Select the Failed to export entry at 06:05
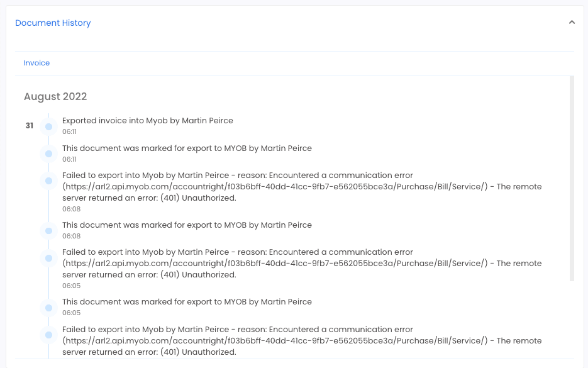The height and width of the screenshot is (368, 588). 302,264
